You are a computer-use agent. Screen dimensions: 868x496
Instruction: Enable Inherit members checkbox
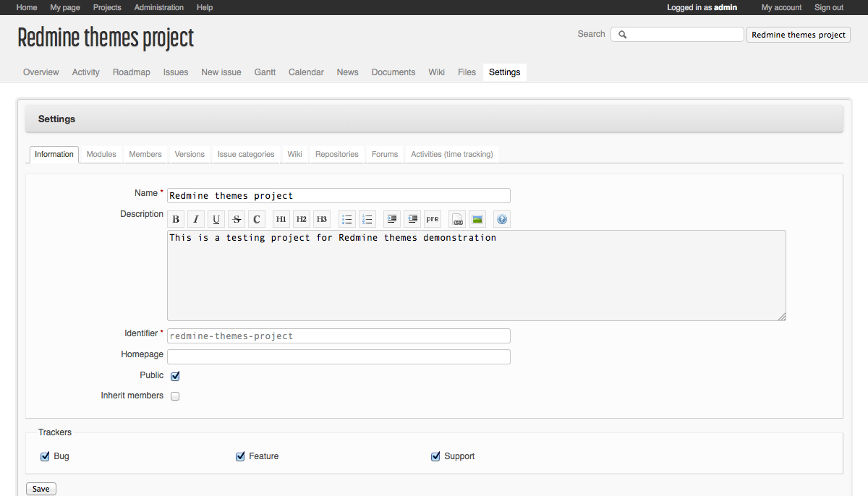pyautogui.click(x=175, y=396)
